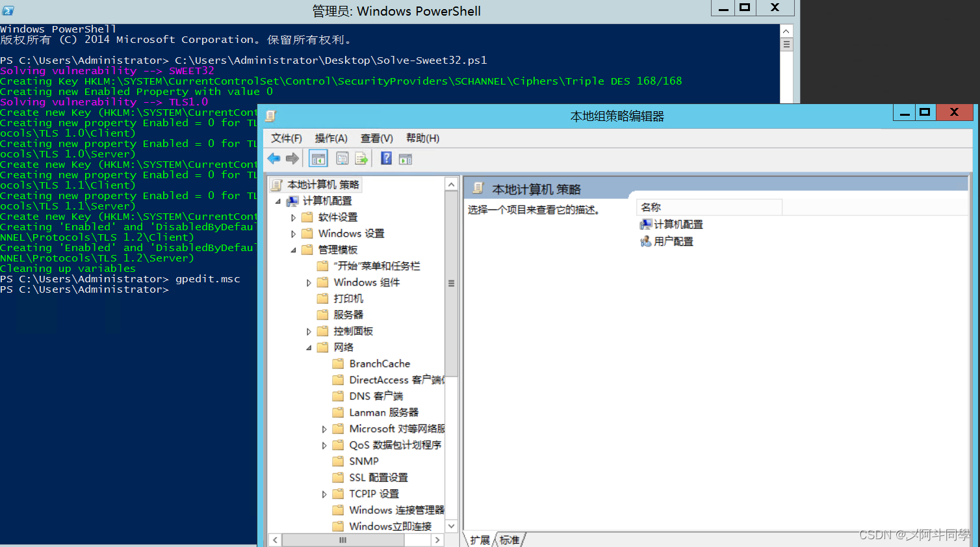Click tree pane horizontal scrollbar left arrow
The width and height of the screenshot is (980, 547).
(x=275, y=540)
